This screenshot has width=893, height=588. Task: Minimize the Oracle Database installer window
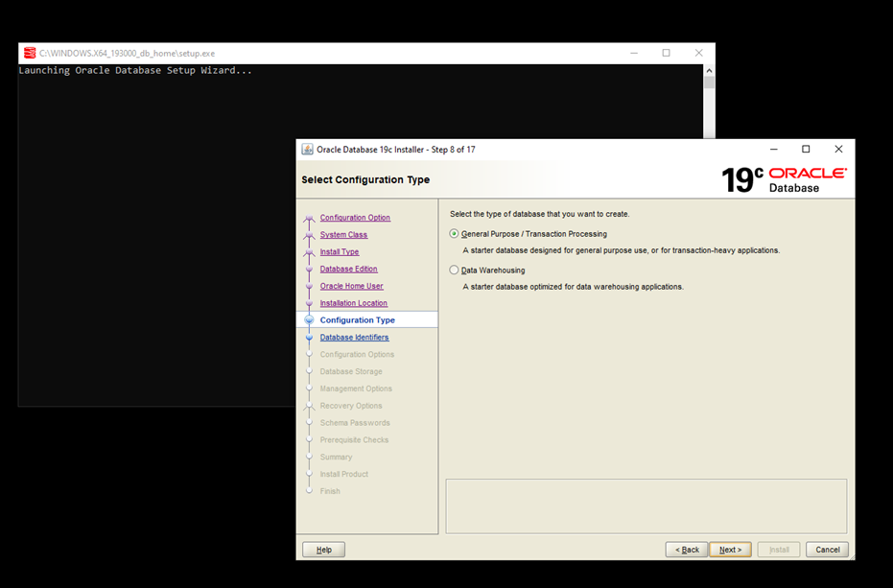pos(773,150)
